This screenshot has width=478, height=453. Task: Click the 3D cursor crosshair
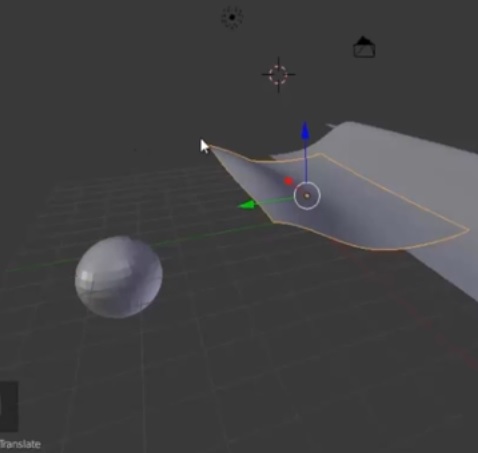(x=278, y=75)
